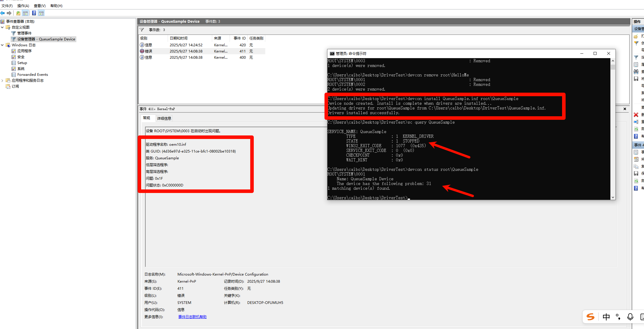644x329 pixels.
Task: Click the gray filter funnel icon in actions pane
Action: tap(636, 58)
